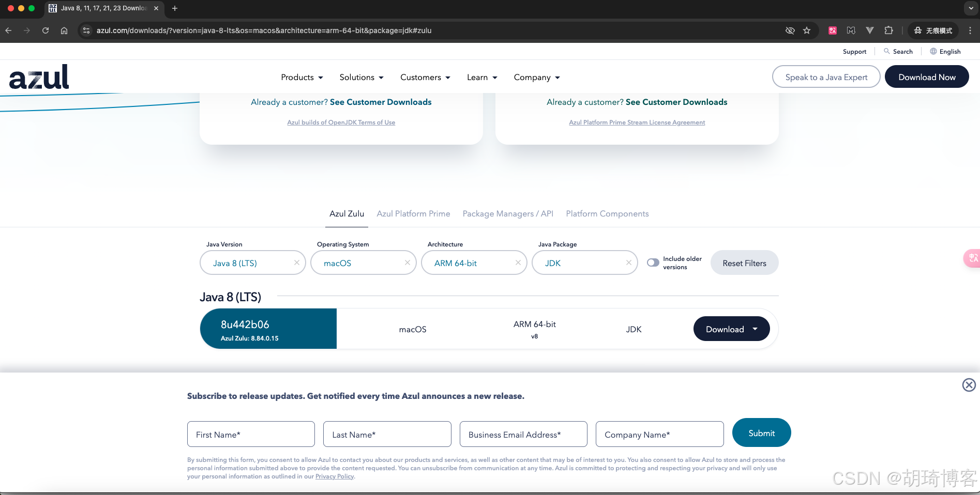Click the Reset Filters button
The height and width of the screenshot is (495, 980).
coord(744,263)
